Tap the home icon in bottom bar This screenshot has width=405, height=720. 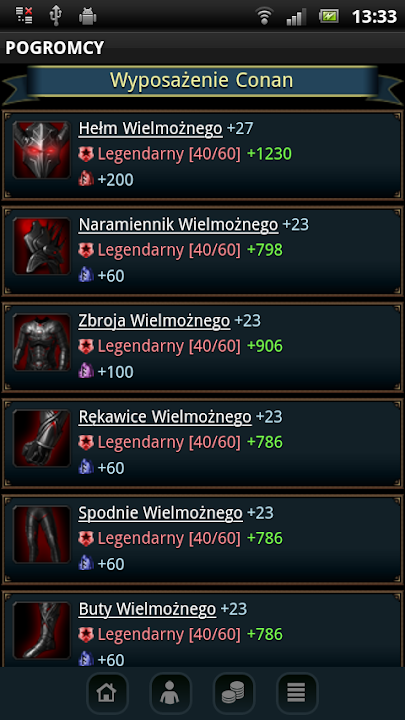coord(107,693)
